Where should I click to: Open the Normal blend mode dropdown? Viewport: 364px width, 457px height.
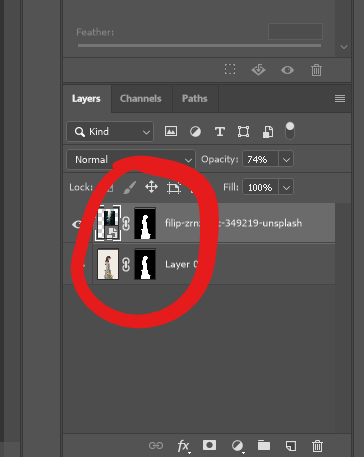click(x=131, y=160)
